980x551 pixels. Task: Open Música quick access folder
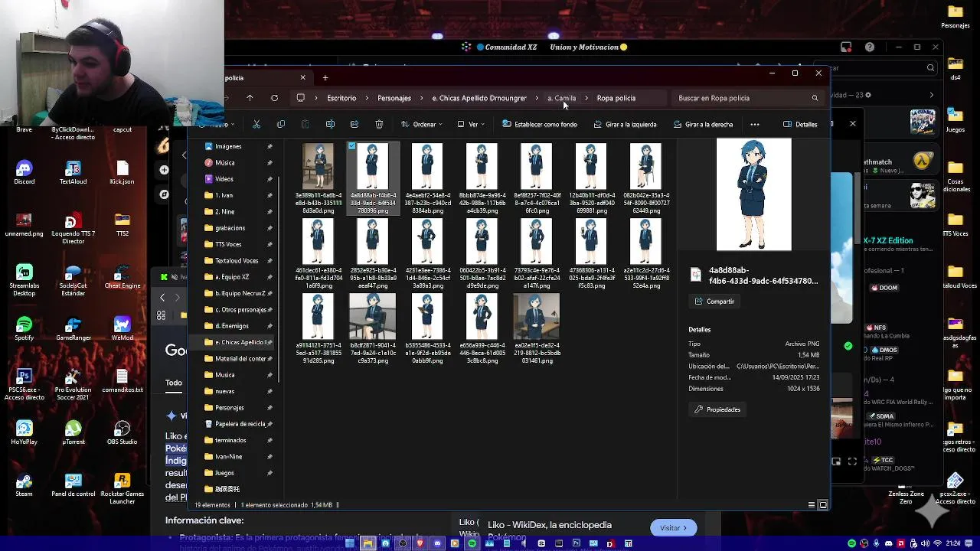tap(225, 162)
